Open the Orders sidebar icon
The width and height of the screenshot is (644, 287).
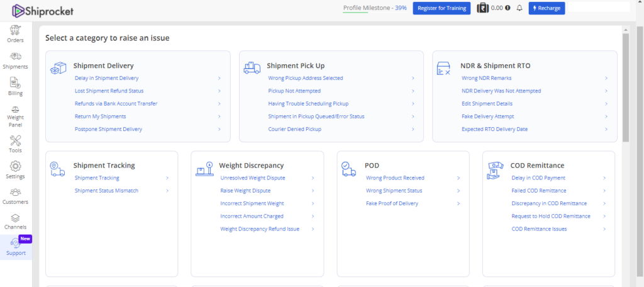click(16, 30)
